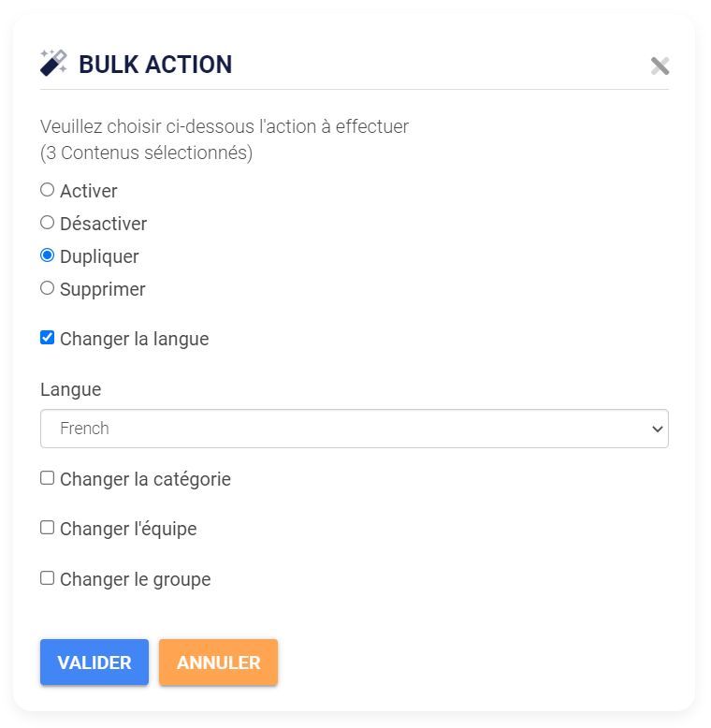Click the magic wand Bulk Action icon
Screen dimensions: 711x728
(x=53, y=63)
